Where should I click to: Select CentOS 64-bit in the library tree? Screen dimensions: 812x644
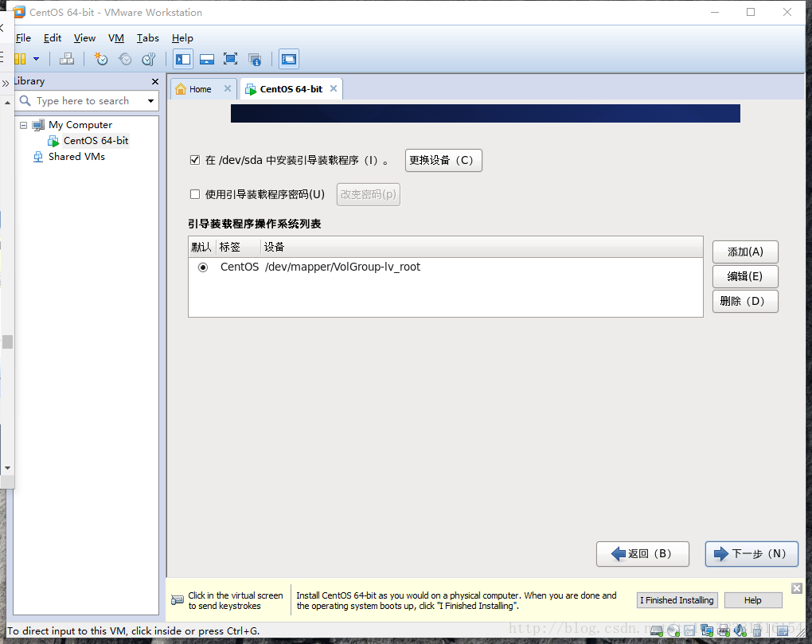point(96,141)
